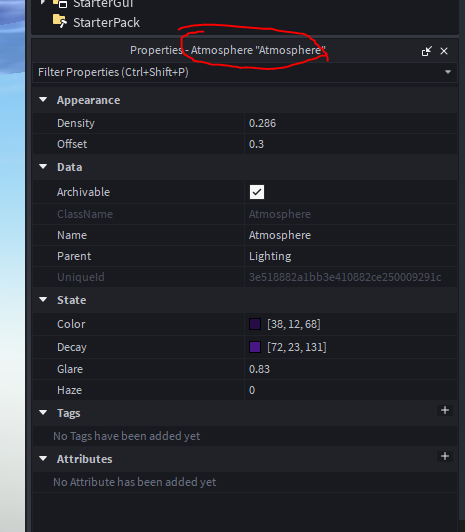This screenshot has width=465, height=532.
Task: Select the Haze property label
Action: click(x=70, y=390)
